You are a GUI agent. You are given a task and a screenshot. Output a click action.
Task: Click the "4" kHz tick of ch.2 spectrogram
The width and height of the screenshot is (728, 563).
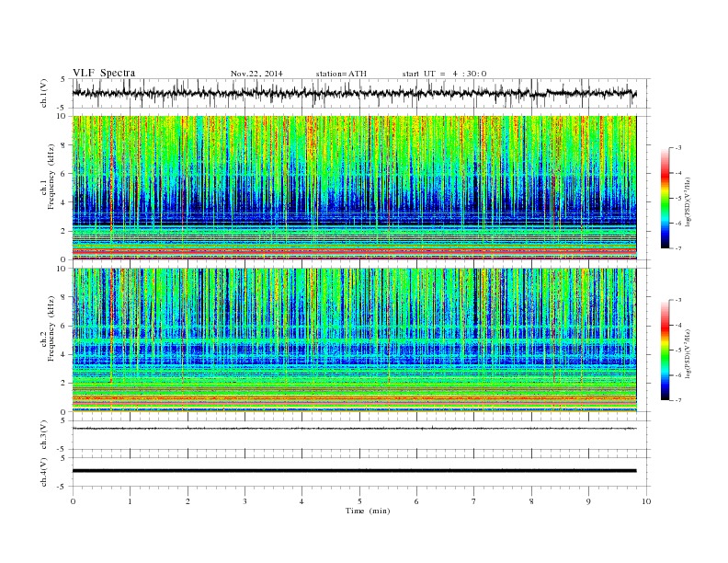point(63,354)
